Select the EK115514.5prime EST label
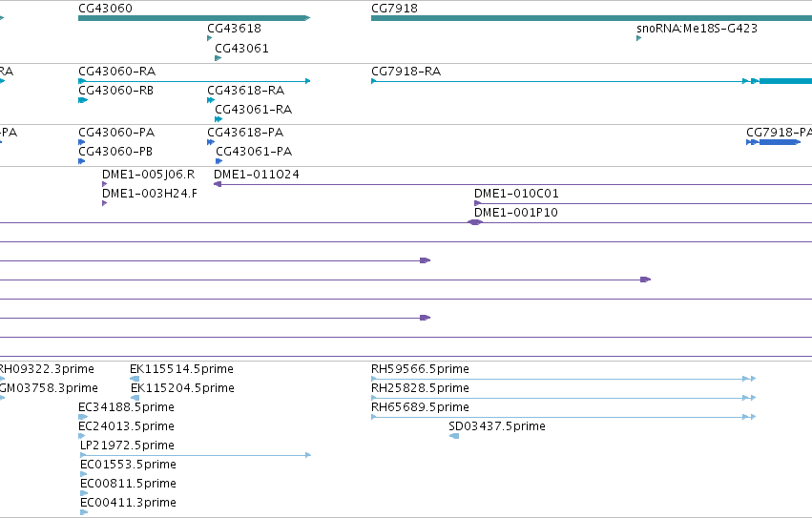Screen dimensions: 812x518 coord(181,369)
